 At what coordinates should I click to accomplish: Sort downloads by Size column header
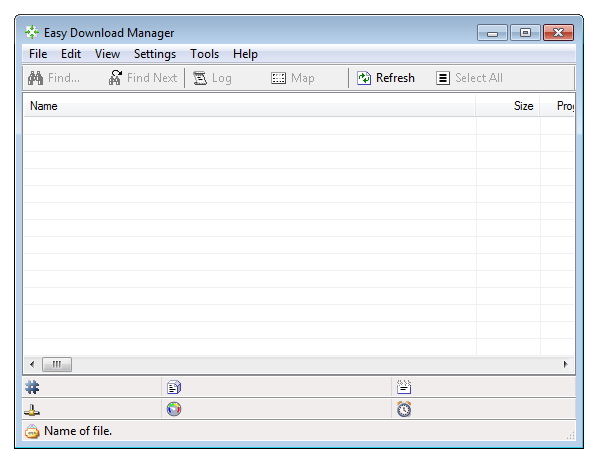pos(508,106)
